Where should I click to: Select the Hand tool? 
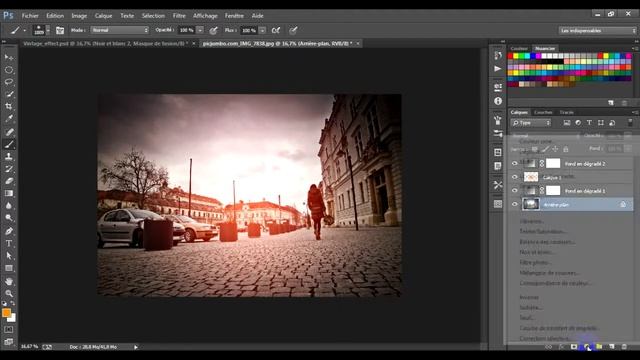pos(9,281)
